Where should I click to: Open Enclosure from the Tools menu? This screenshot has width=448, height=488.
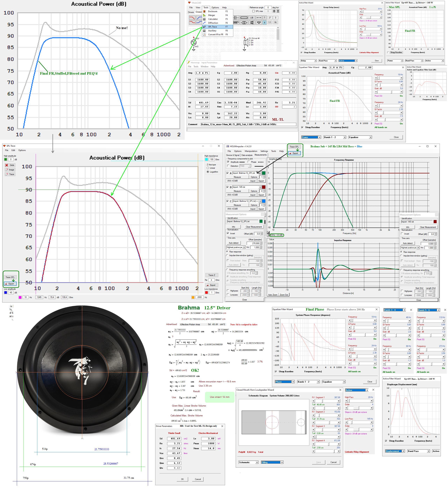point(218,11)
